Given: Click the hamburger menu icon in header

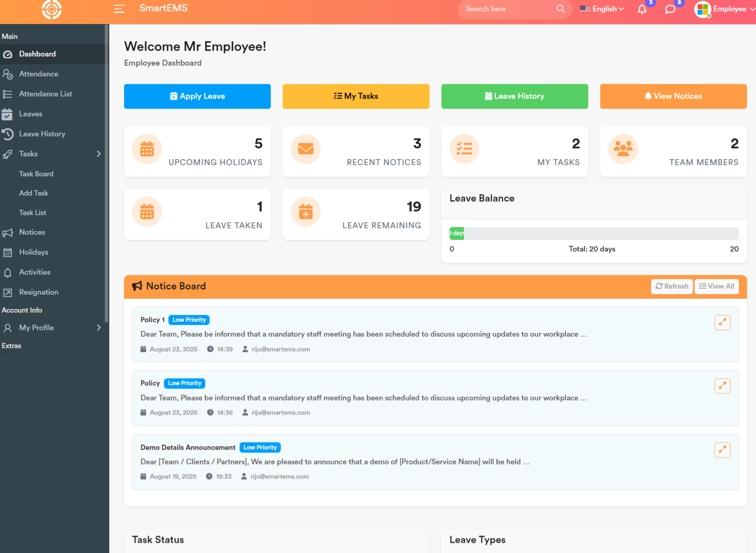Looking at the screenshot, I should coord(119,9).
